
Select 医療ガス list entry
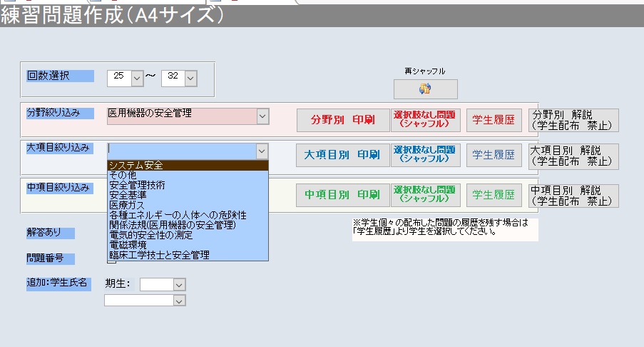tap(188, 205)
